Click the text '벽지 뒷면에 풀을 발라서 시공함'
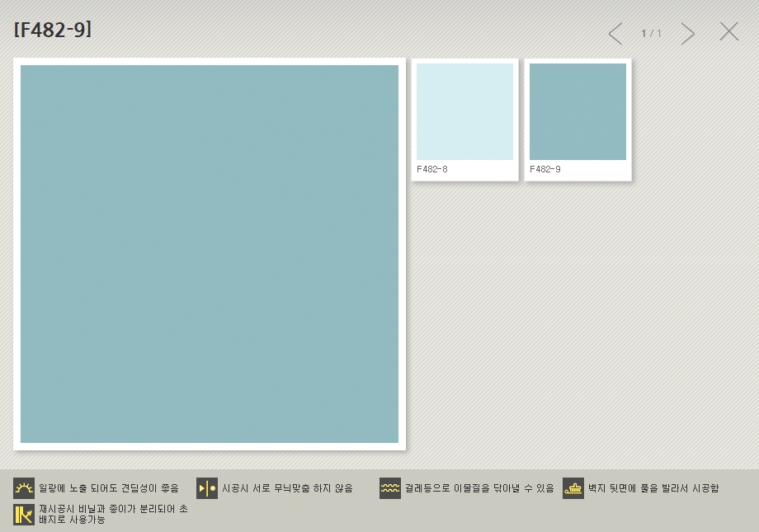This screenshot has width=759, height=532. (653, 488)
